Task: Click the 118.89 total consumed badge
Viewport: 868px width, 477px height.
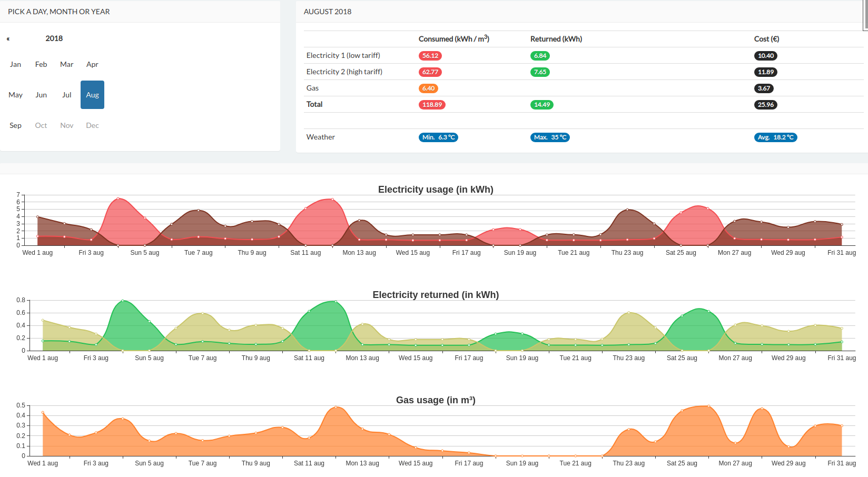Action: (432, 105)
